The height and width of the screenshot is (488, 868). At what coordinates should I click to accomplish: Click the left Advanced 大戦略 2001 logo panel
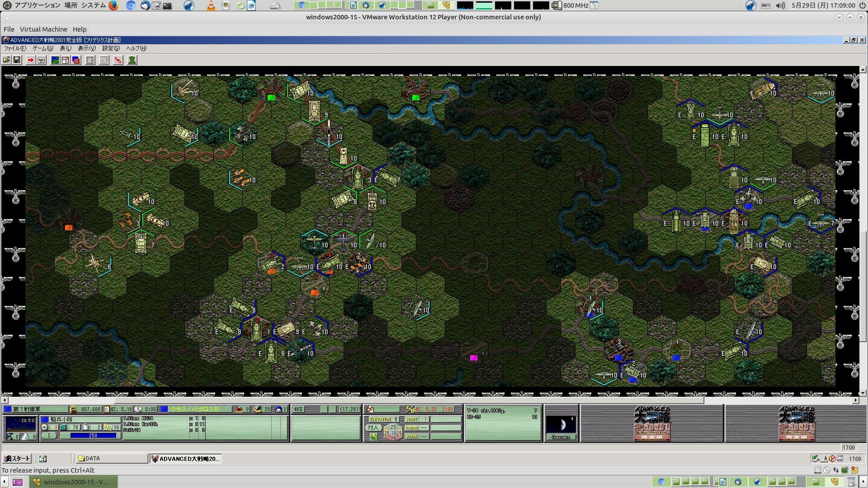point(652,423)
